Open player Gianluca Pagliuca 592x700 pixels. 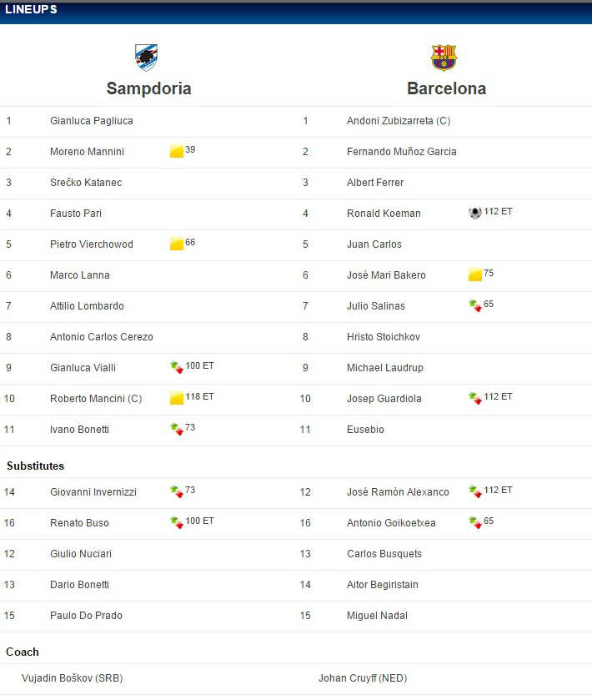click(x=92, y=121)
